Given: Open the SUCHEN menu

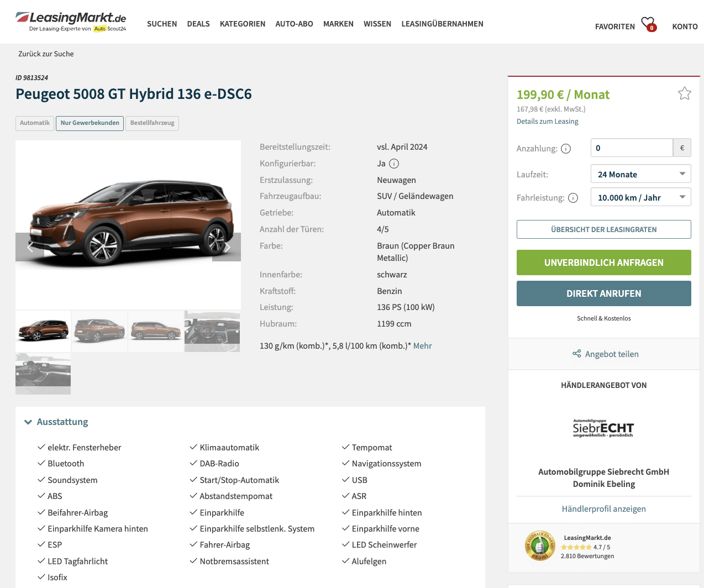Looking at the screenshot, I should [162, 24].
